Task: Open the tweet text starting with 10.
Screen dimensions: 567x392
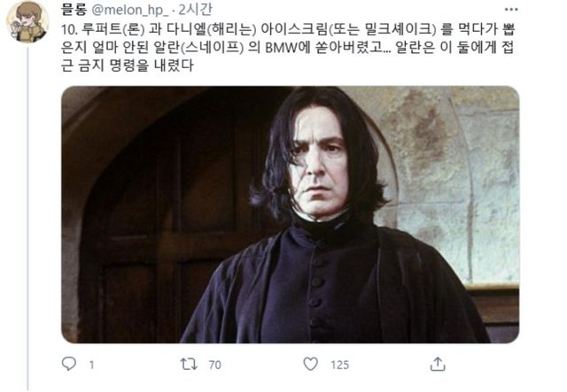Action: 287,47
